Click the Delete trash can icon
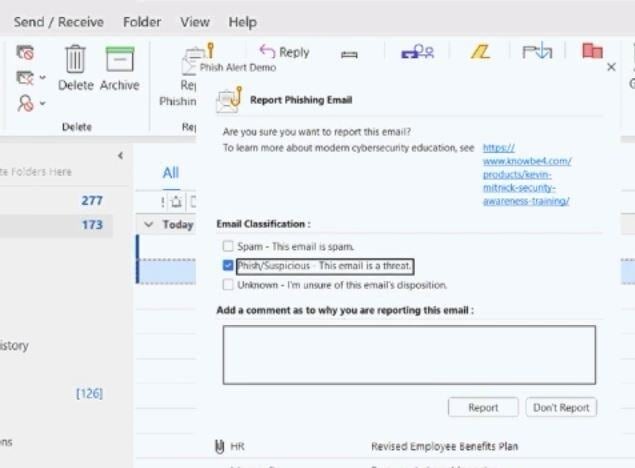The height and width of the screenshot is (468, 635). tap(75, 60)
